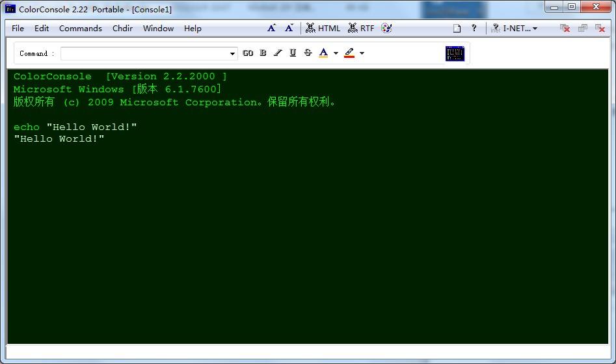Close the ColorConsole application window
Image resolution: width=616 pixels, height=364 pixels.
pyautogui.click(x=596, y=7)
